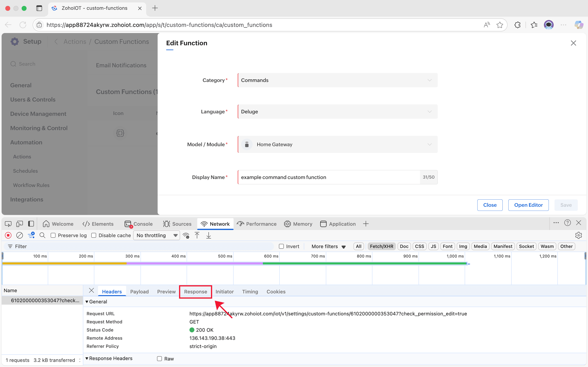This screenshot has width=588, height=367.
Task: Check the Invert filter checkbox
Action: 281,246
